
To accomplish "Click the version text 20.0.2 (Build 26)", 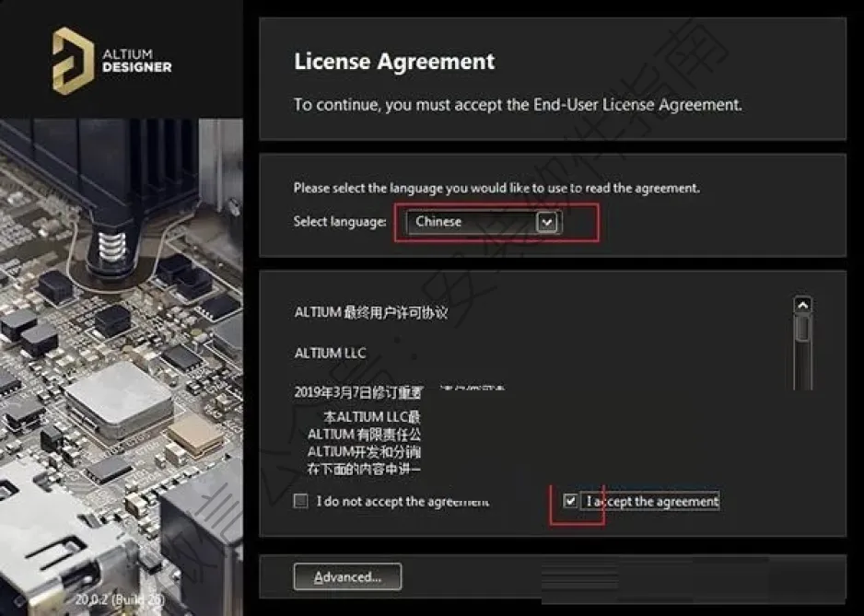I will (x=120, y=599).
